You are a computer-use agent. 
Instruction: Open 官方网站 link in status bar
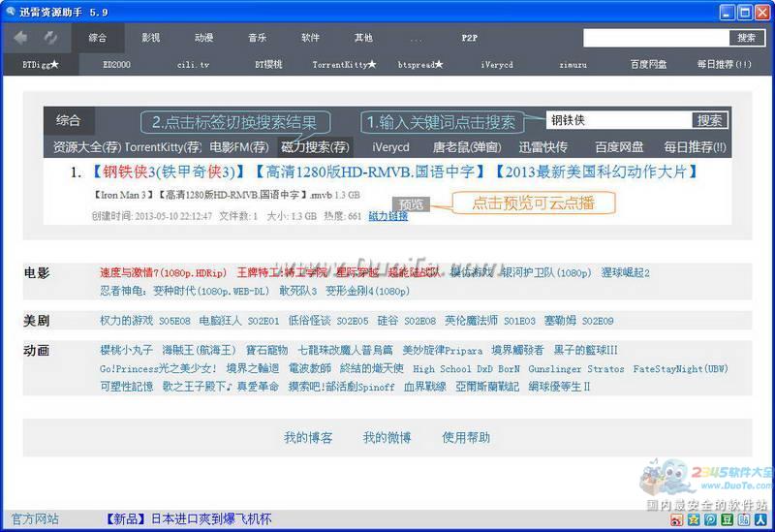tap(35, 518)
